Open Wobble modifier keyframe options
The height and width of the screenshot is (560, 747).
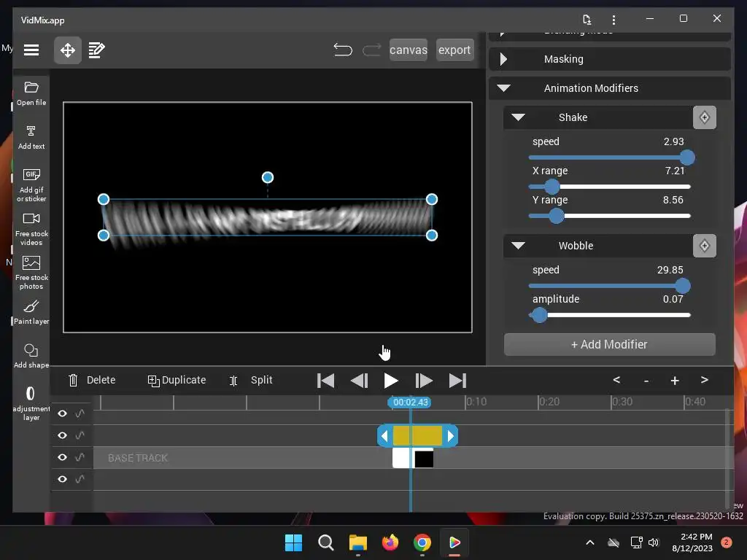point(705,246)
